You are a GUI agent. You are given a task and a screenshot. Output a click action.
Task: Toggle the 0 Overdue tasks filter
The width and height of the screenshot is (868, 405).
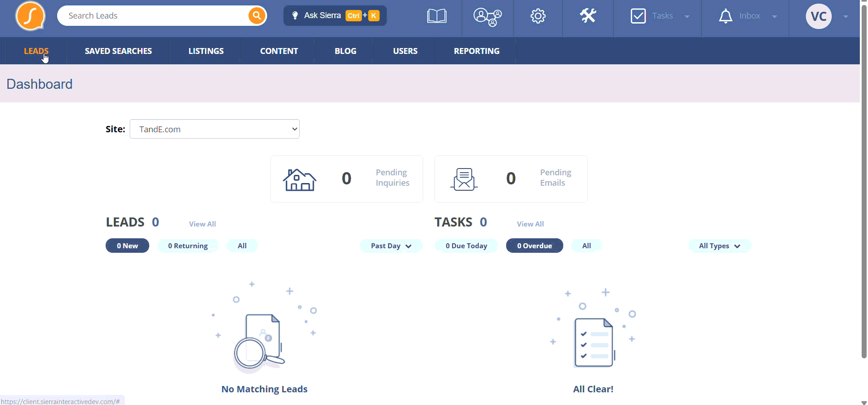click(x=535, y=246)
